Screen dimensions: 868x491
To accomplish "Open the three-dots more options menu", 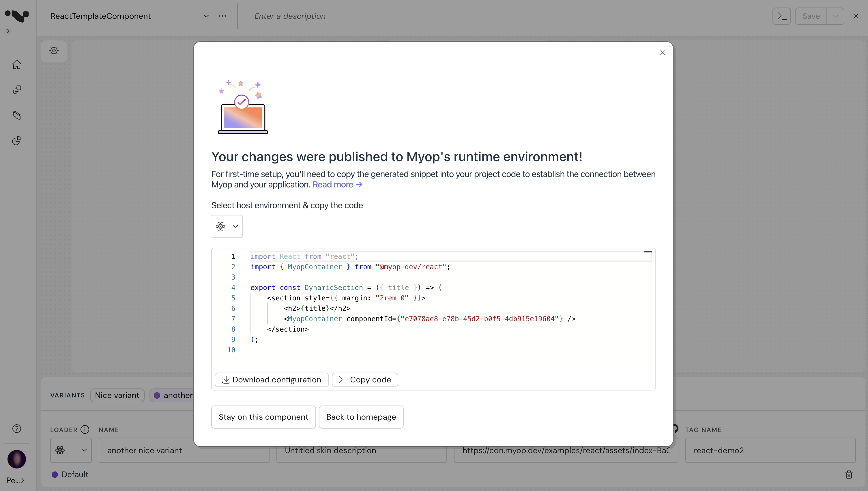I will pos(222,16).
